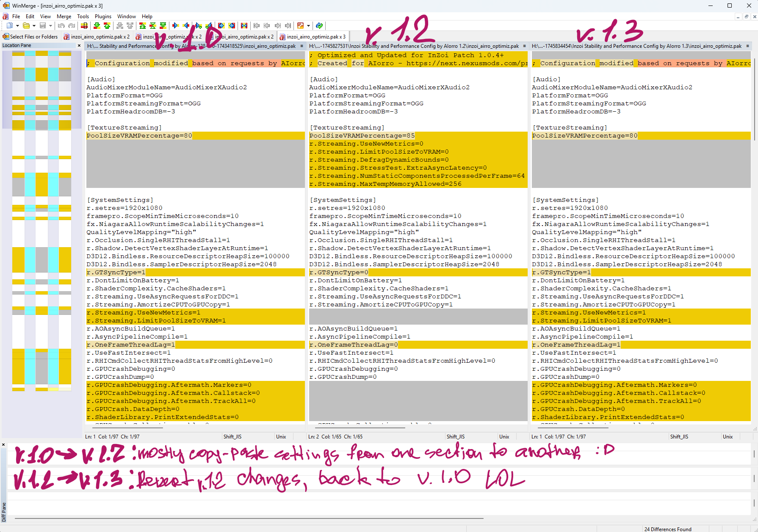Close the Location Pane with its X
Screen dimensions: 758x532
(x=79, y=45)
